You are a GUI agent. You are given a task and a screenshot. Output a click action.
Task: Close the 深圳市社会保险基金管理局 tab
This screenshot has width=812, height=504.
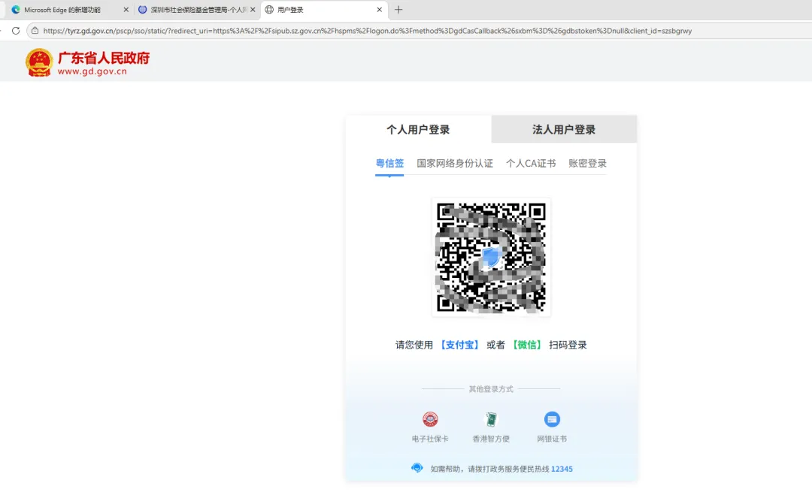pos(253,9)
